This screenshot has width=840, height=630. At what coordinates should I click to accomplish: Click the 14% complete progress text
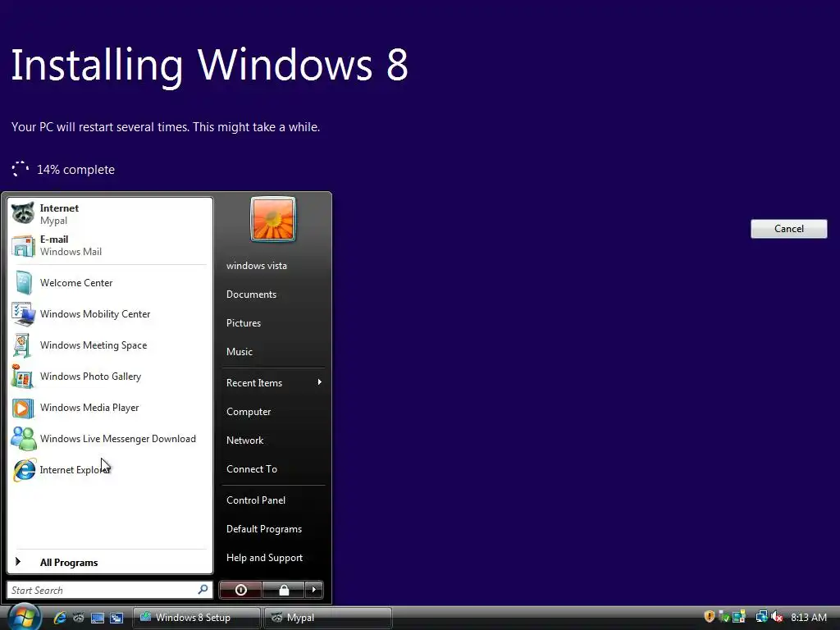pos(75,169)
